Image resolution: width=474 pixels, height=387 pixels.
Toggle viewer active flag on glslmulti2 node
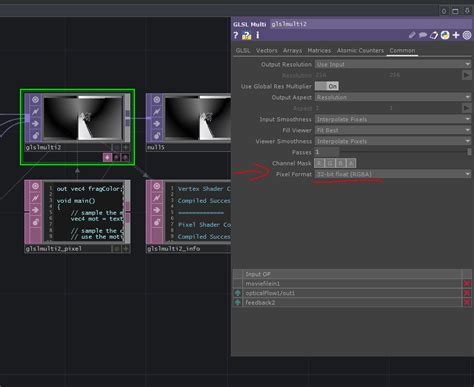click(x=35, y=100)
